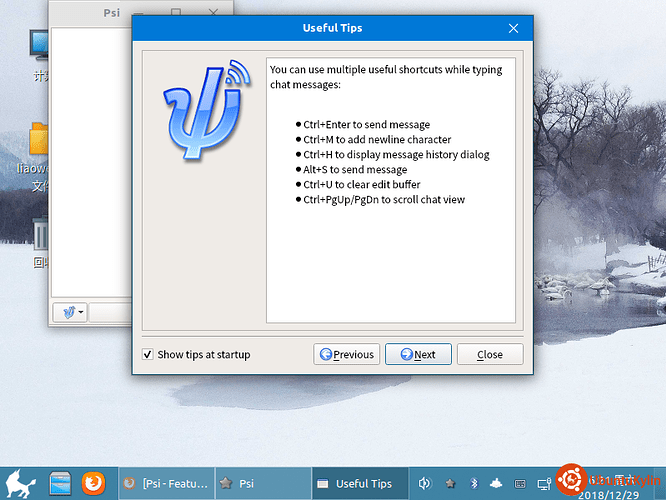Click the cloud-shaped tray icon
Viewport: 666px width, 500px height.
click(x=496, y=483)
